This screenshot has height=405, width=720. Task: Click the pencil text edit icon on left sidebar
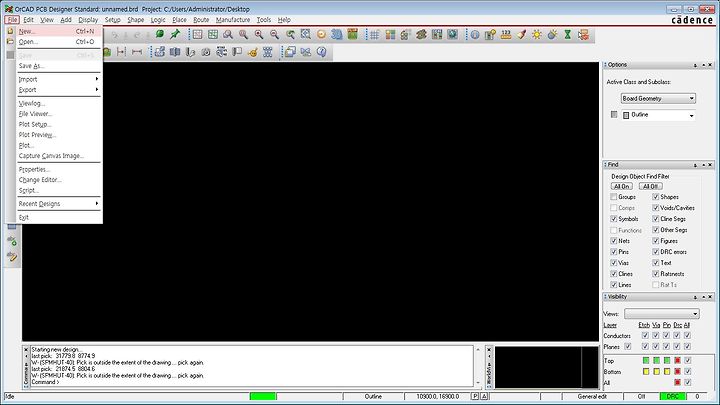click(x=12, y=257)
